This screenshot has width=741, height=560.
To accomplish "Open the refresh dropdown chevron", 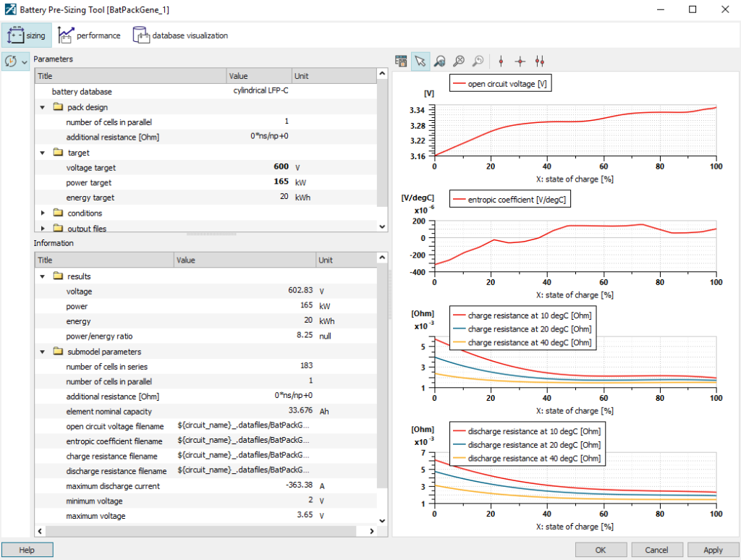I will [x=24, y=61].
